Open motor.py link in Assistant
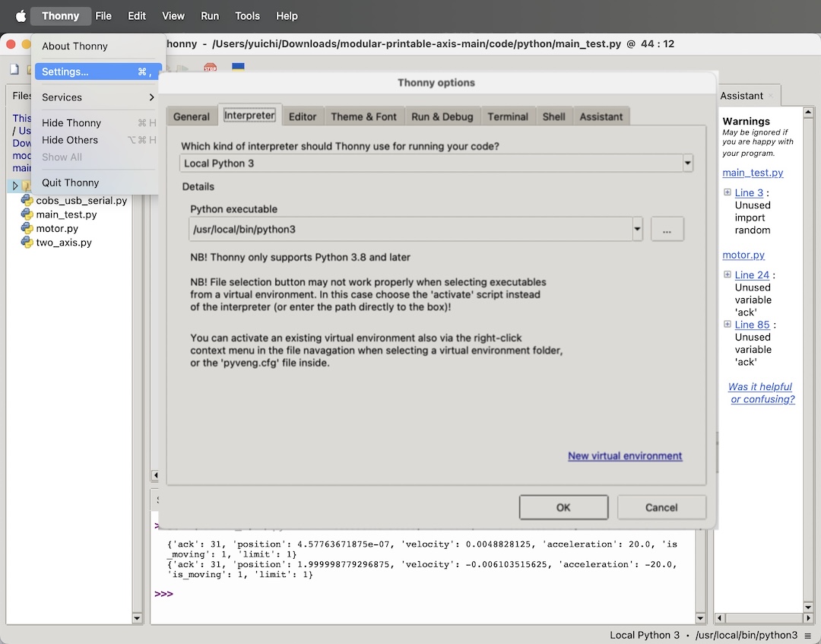 [743, 255]
